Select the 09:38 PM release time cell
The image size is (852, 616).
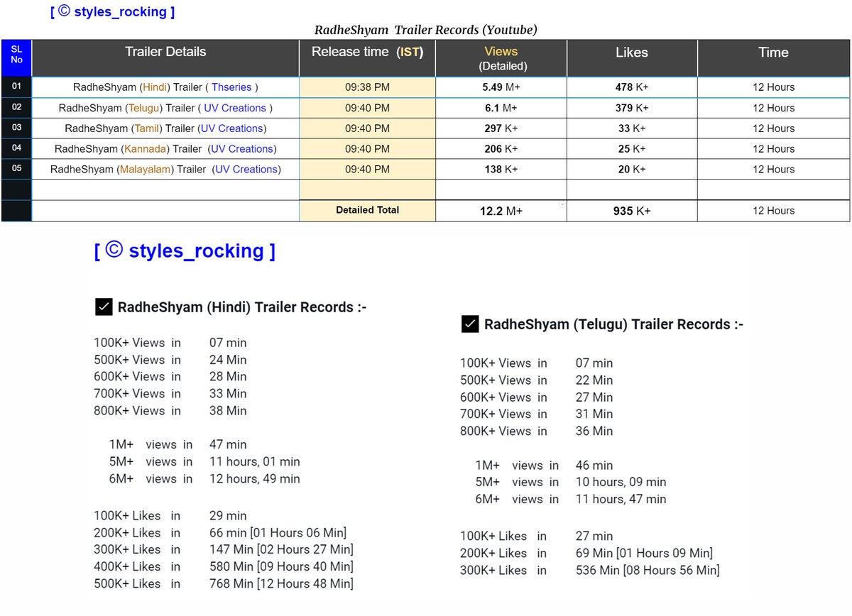pyautogui.click(x=367, y=87)
